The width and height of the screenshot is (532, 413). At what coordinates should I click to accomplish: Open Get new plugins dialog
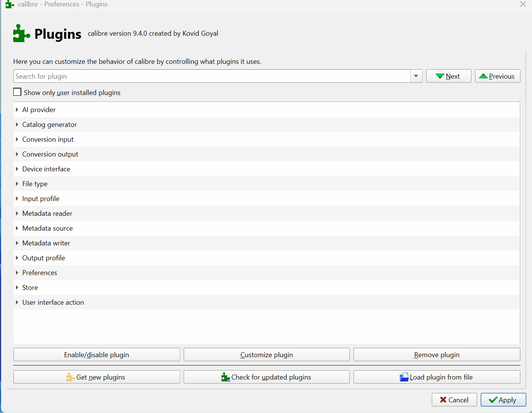pos(97,377)
